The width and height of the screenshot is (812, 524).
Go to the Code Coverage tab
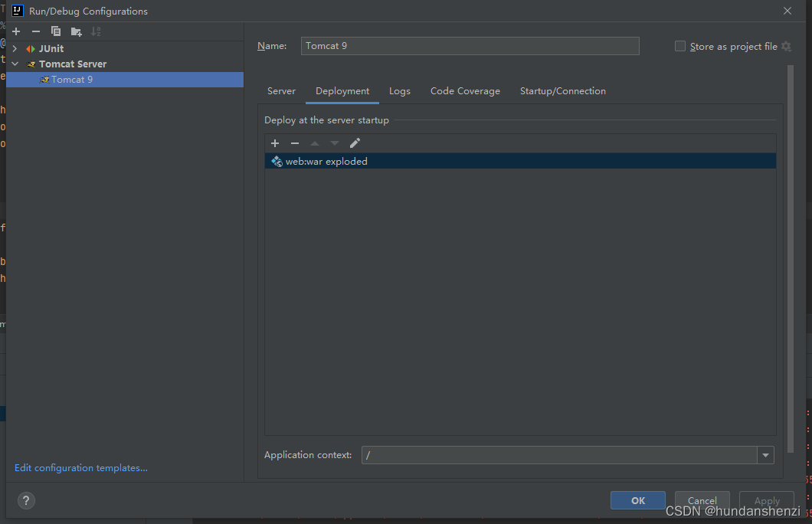(x=465, y=91)
